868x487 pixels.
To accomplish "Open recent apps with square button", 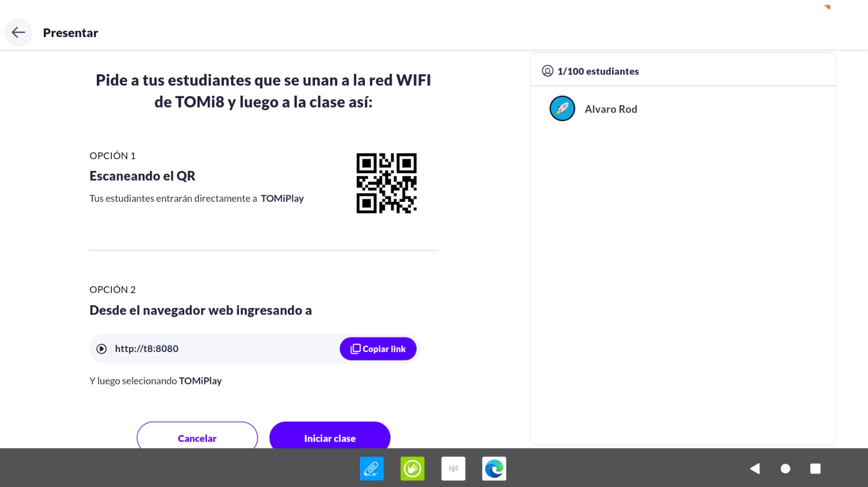I will [815, 468].
